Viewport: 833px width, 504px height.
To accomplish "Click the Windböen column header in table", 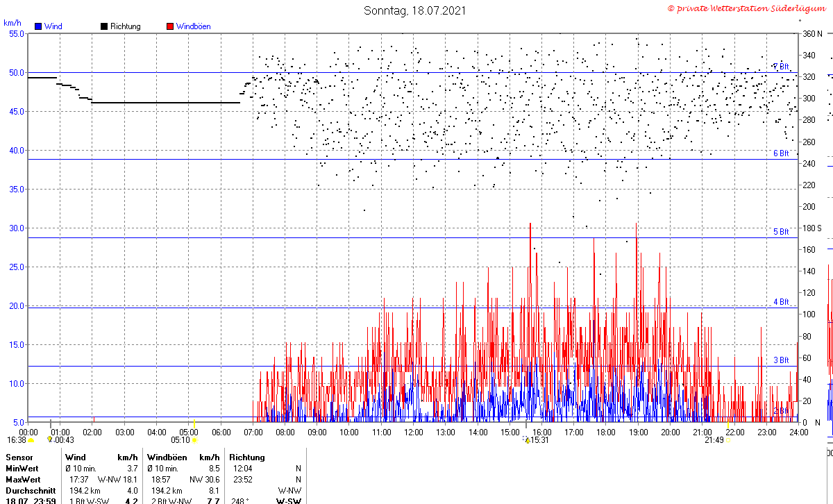I will pos(165,457).
